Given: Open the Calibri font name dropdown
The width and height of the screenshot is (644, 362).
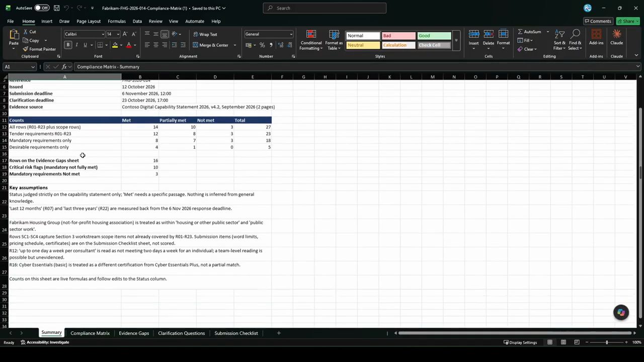Looking at the screenshot, I should point(103,34).
